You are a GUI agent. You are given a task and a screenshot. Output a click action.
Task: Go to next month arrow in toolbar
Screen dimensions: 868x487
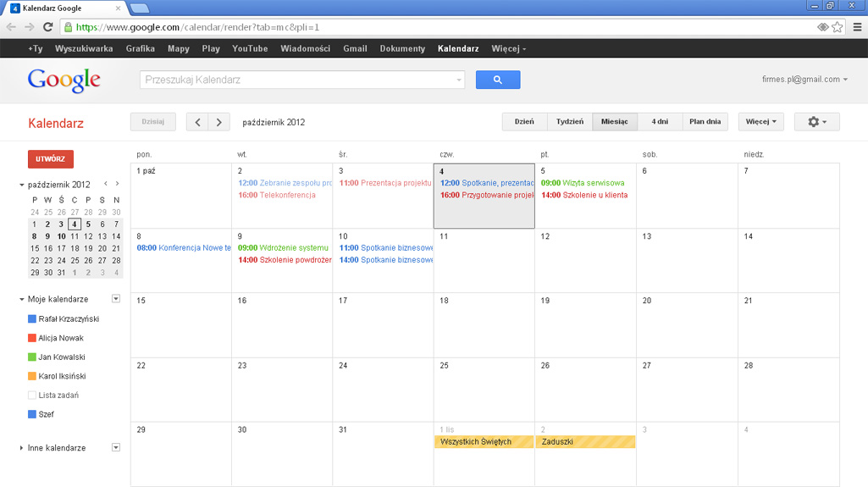pos(219,122)
